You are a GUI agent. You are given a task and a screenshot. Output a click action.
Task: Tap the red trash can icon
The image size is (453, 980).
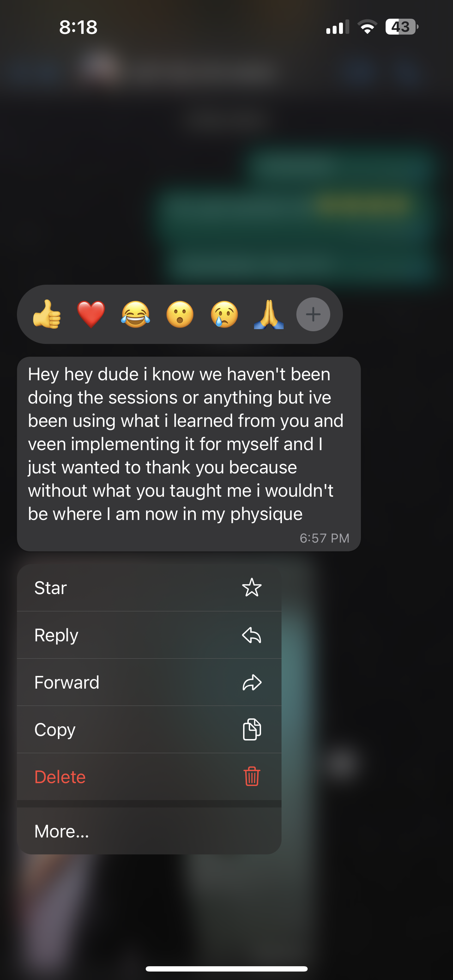pyautogui.click(x=252, y=776)
